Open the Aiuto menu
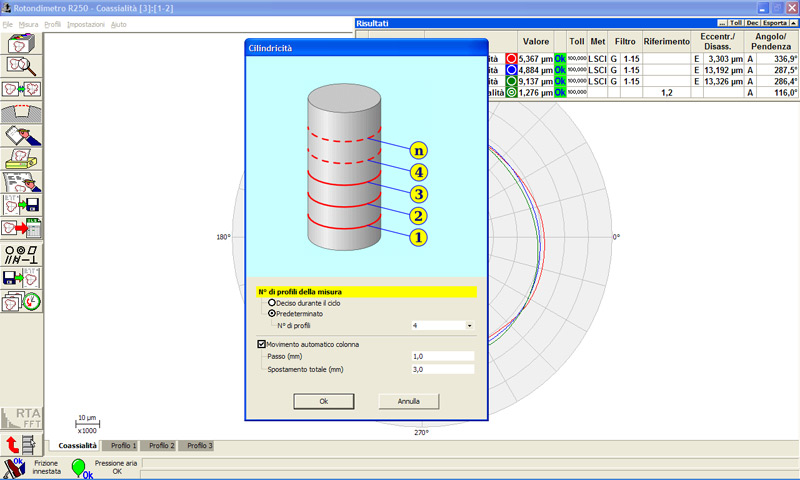This screenshot has width=800, height=480. click(118, 24)
